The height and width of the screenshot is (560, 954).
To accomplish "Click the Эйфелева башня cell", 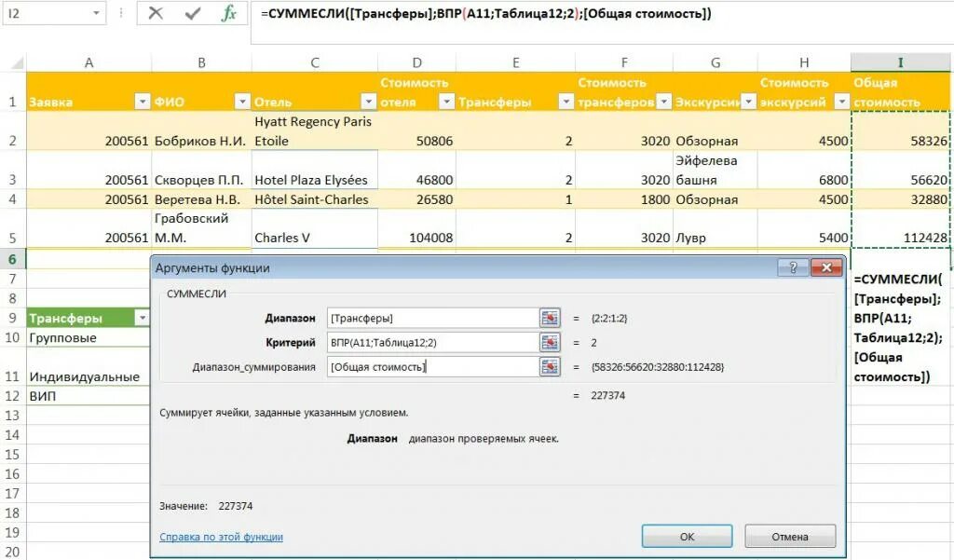I will tap(715, 170).
